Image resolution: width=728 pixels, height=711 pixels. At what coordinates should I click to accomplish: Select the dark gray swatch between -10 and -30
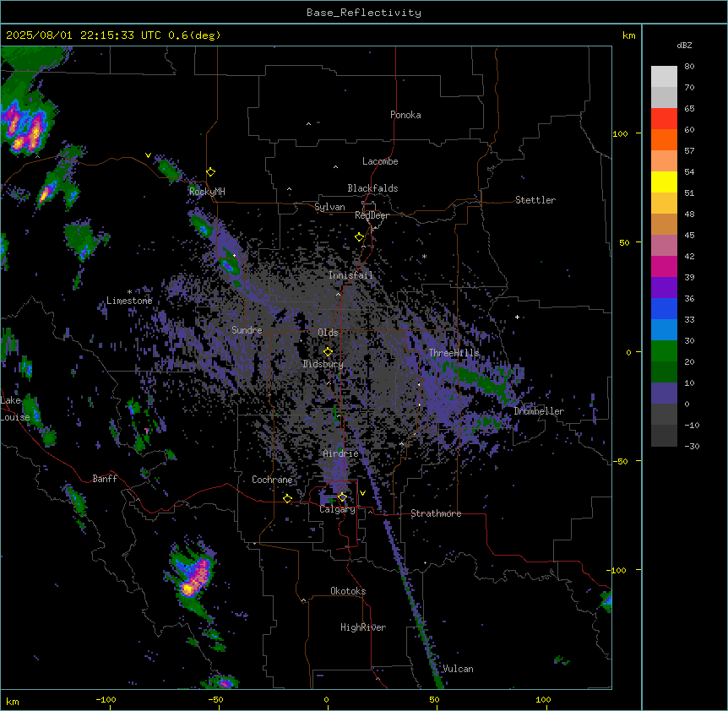click(x=664, y=436)
